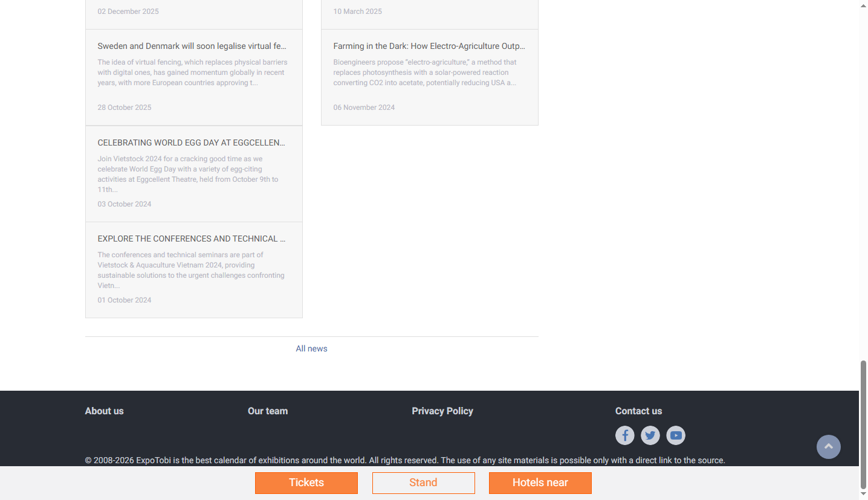
Task: Click the 10 March 2025 date
Action: click(358, 11)
